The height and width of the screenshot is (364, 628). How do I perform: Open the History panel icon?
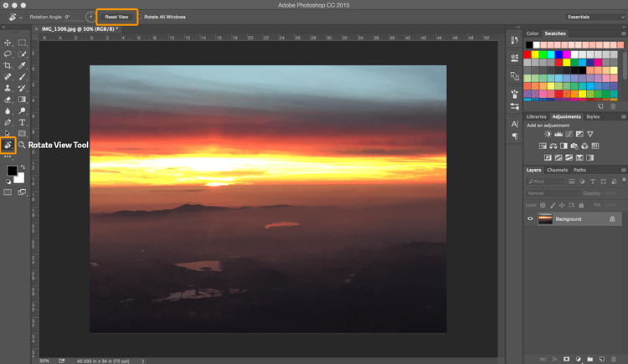coord(515,40)
